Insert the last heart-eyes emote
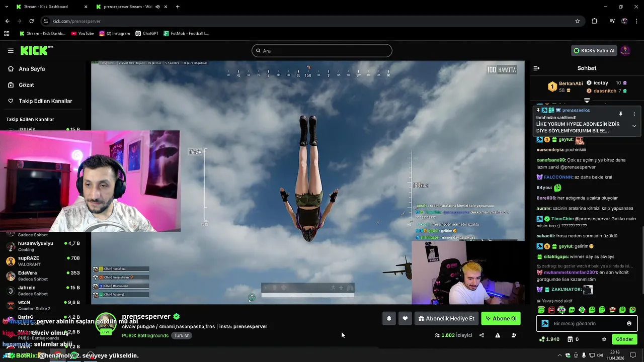The image size is (644, 362). [x=632, y=310]
